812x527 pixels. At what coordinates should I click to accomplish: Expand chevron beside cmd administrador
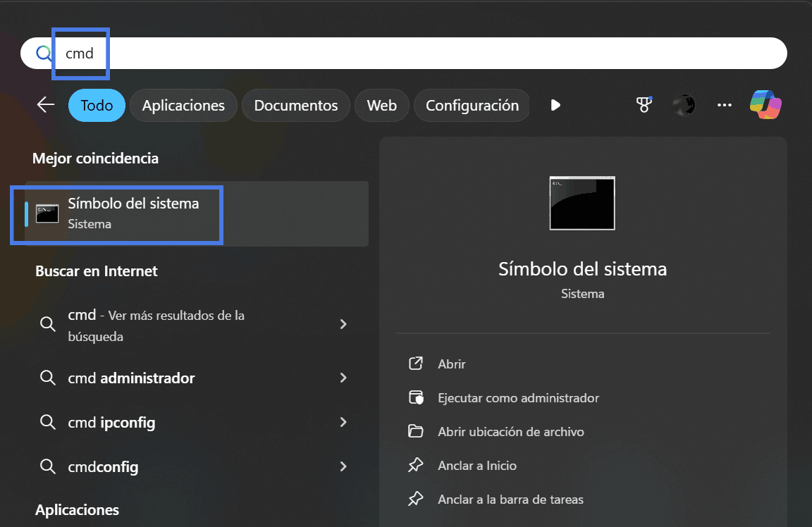[343, 378]
